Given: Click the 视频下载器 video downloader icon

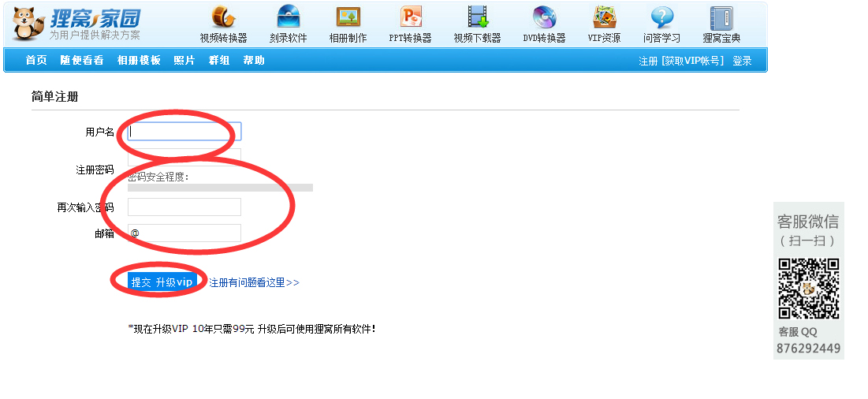Looking at the screenshot, I should (477, 17).
